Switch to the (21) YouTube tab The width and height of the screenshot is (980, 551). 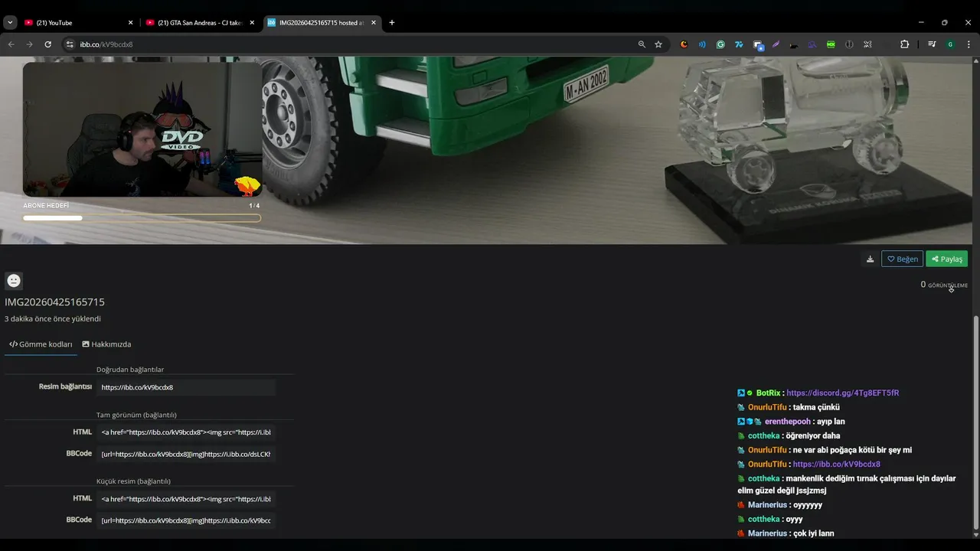[x=77, y=23]
